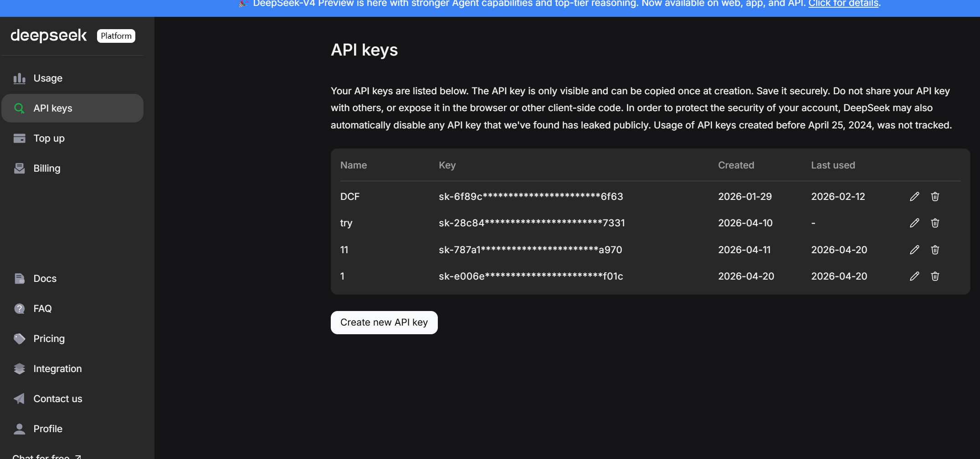Click the DCF key name cell
The height and width of the screenshot is (459, 980).
click(x=350, y=197)
